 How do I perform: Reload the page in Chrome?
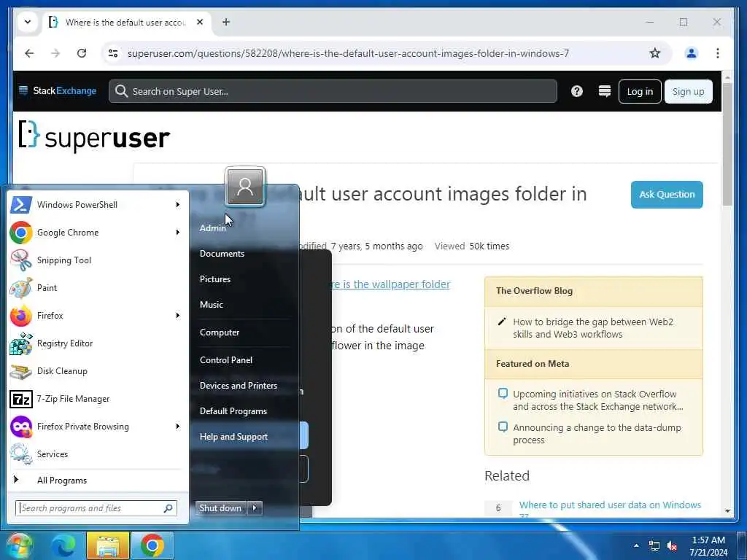coord(82,53)
